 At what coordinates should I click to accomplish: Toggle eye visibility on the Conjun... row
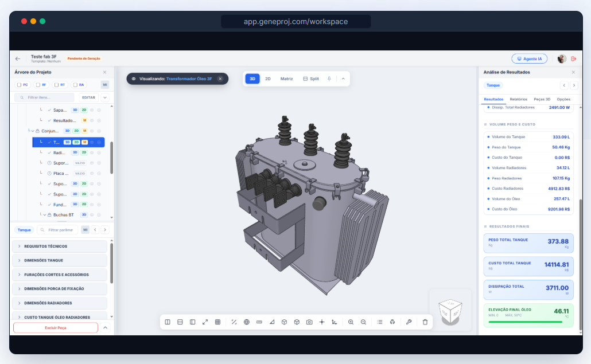(92, 131)
